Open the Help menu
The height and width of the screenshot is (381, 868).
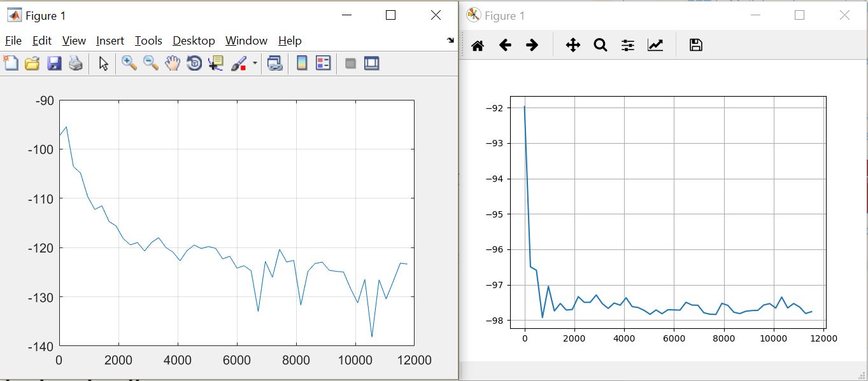click(x=290, y=41)
